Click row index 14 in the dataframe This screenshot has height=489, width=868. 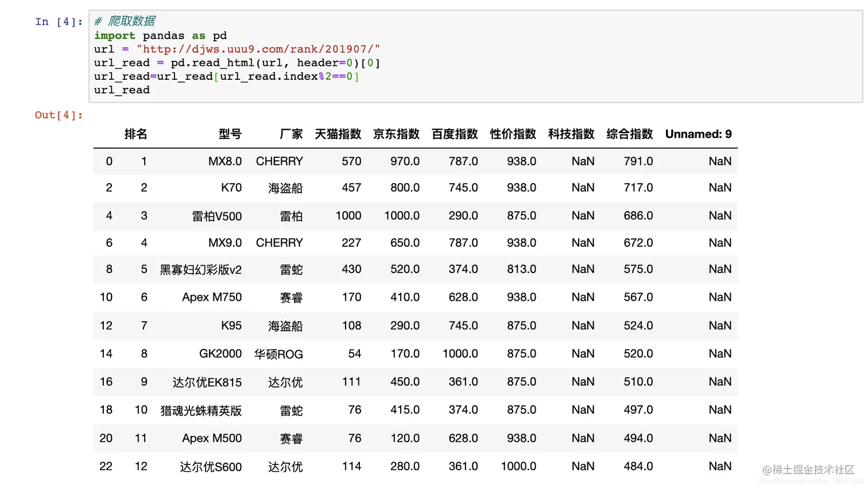(x=106, y=354)
